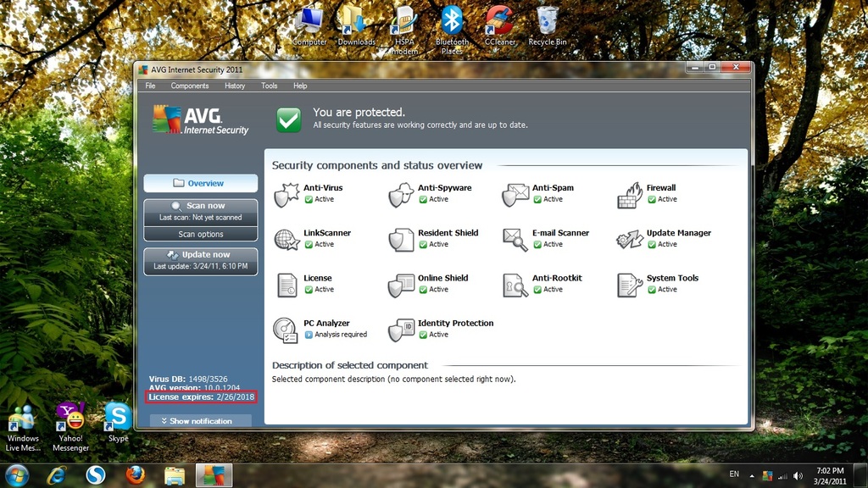Select the Overview sidebar tab
This screenshot has height=488, width=868.
coord(201,183)
